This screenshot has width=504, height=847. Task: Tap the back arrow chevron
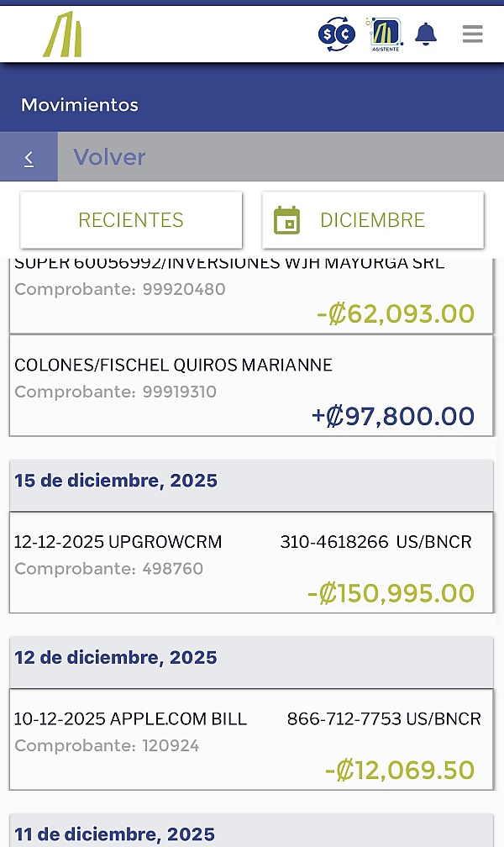(x=29, y=157)
